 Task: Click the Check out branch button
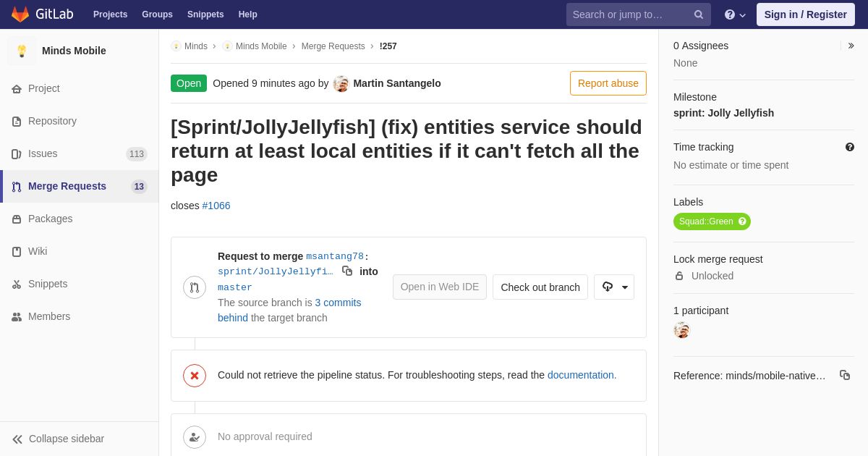540,287
